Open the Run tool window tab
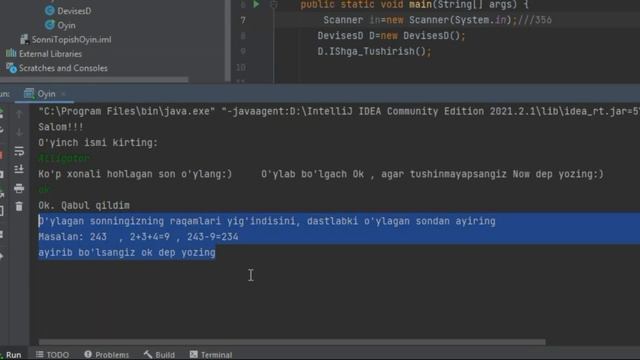The height and width of the screenshot is (360, 640). tap(13, 355)
